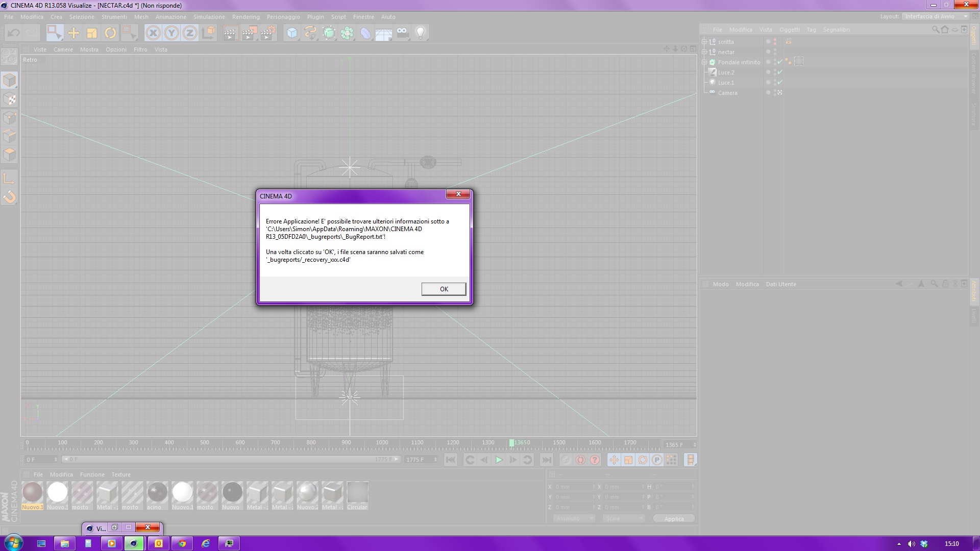Screen dimensions: 980x551
Task: Open the Rendering menu
Action: pos(246,17)
